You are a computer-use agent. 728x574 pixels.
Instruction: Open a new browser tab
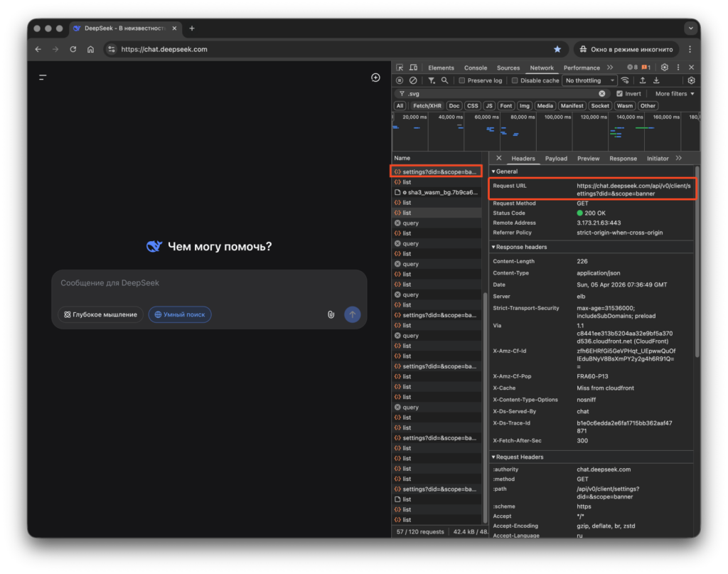pos(192,28)
